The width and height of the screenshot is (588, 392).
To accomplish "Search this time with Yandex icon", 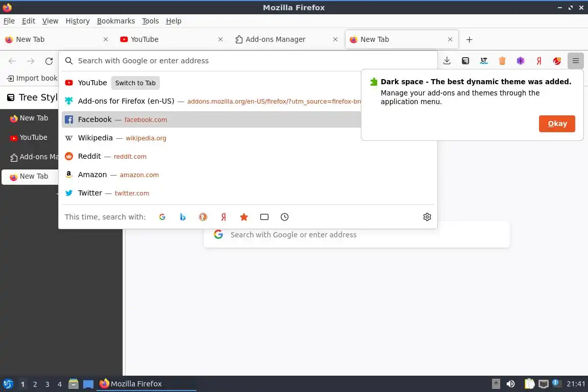I will click(224, 217).
